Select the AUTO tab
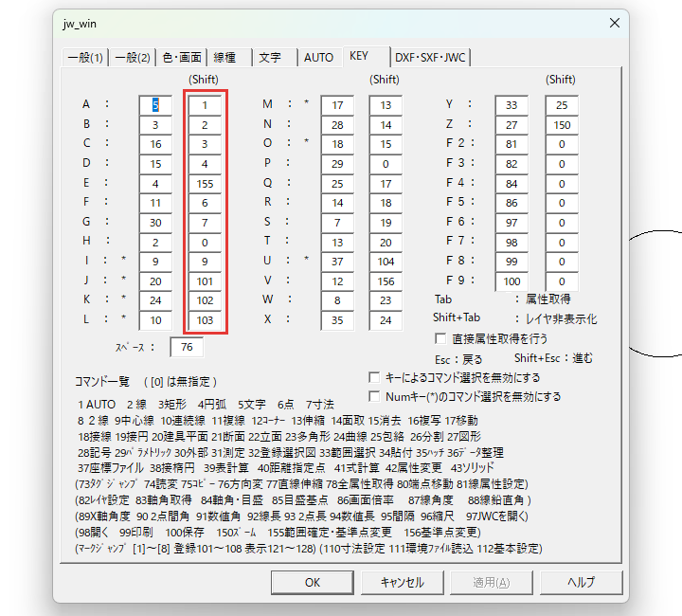The height and width of the screenshot is (616, 682). tap(320, 58)
